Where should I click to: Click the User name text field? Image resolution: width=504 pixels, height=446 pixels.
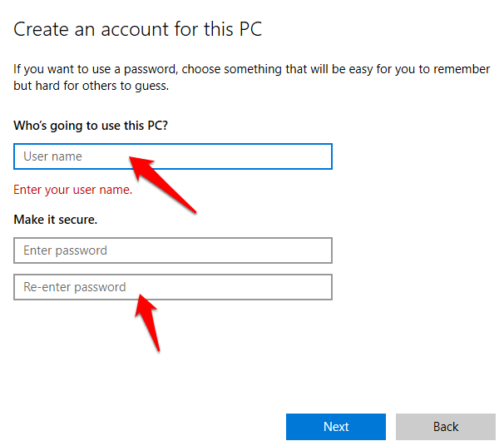[173, 156]
